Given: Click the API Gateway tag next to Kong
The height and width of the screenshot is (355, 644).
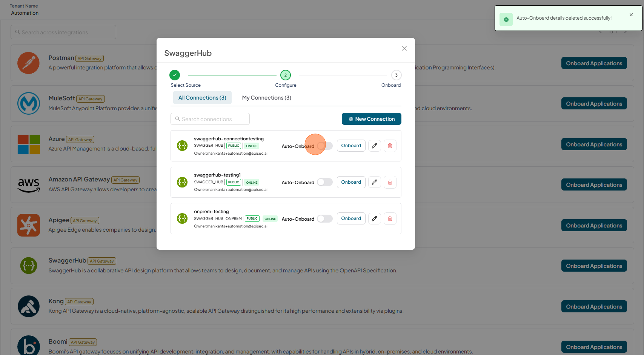Looking at the screenshot, I should (79, 302).
